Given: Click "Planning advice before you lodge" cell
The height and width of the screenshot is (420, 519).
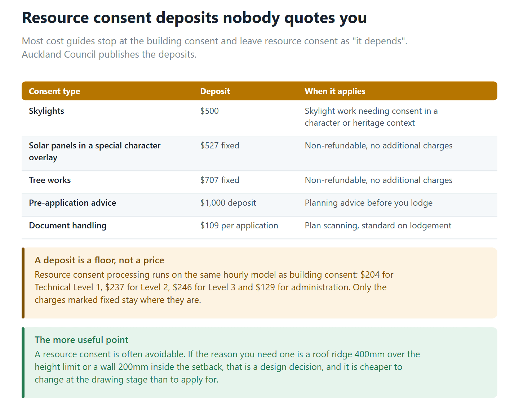Looking at the screenshot, I should click(x=369, y=203).
